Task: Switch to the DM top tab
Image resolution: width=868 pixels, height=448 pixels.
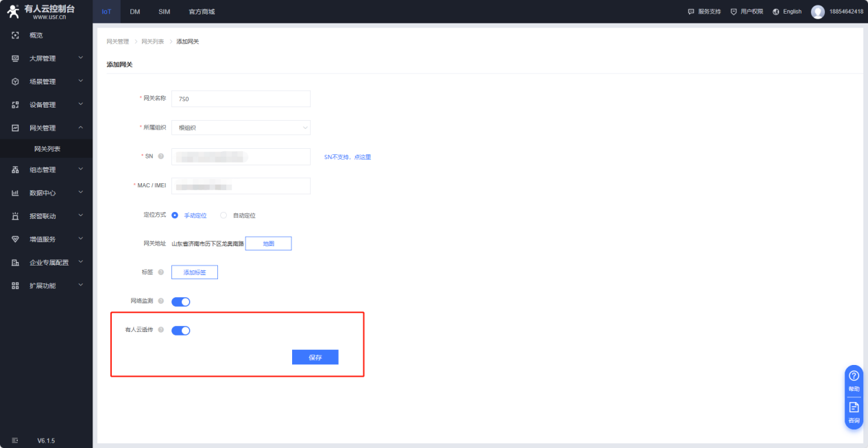Action: tap(135, 12)
